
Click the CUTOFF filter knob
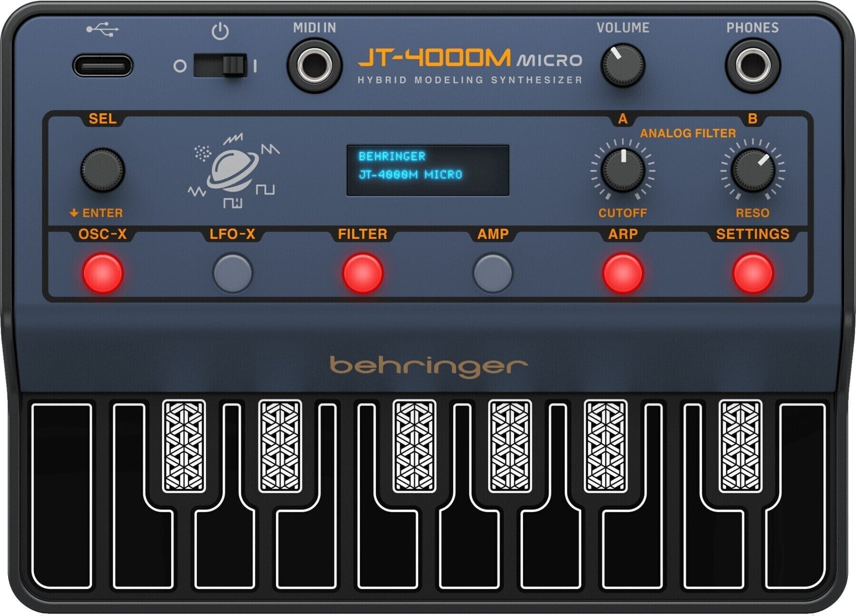[623, 170]
